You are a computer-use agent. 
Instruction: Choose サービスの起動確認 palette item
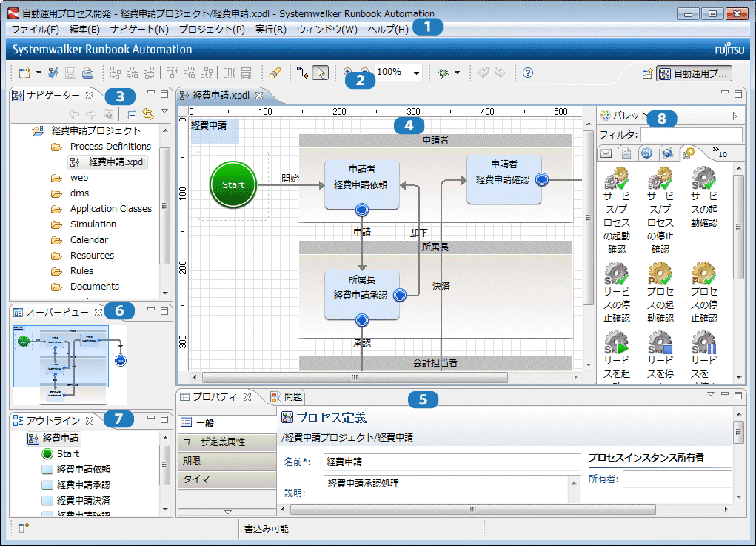tap(704, 197)
